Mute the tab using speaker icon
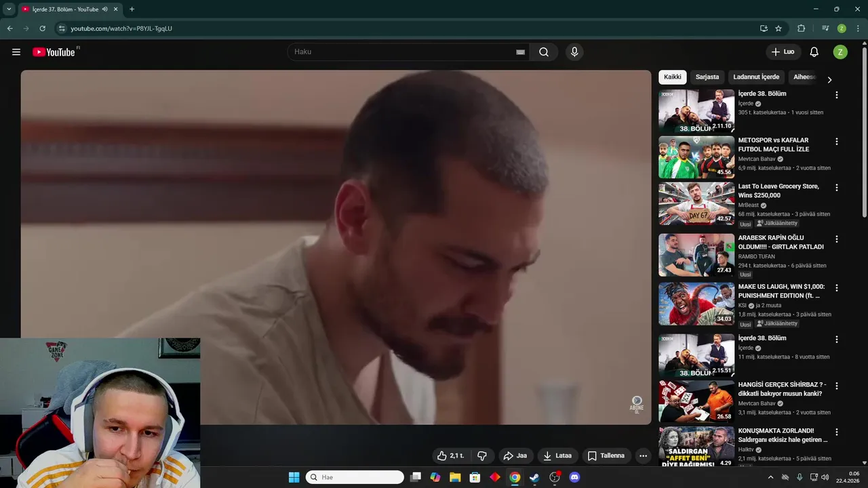Viewport: 868px width, 488px height. point(104,9)
